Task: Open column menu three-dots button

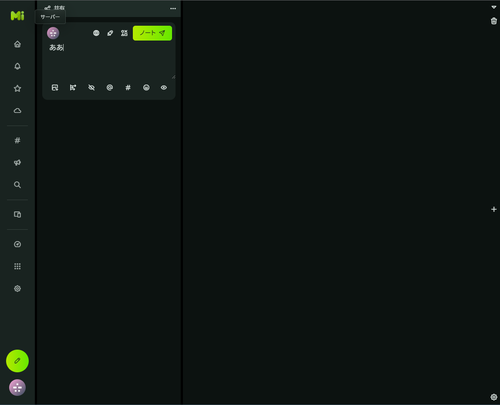Action: [173, 8]
